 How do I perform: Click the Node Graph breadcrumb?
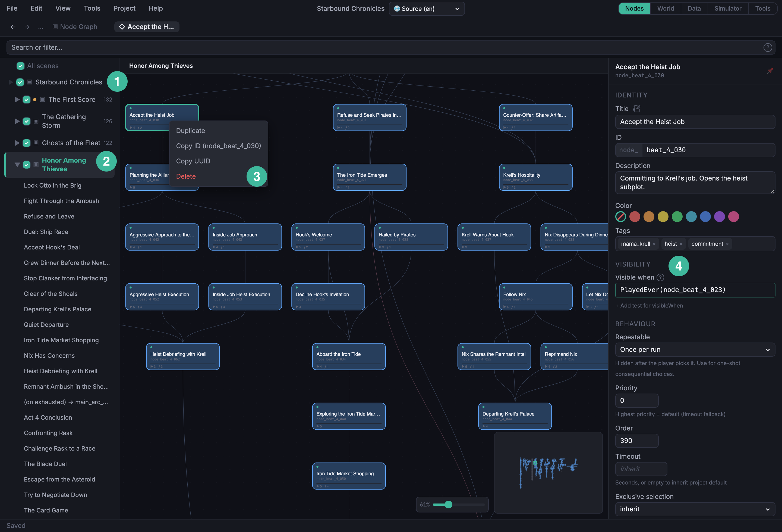(x=75, y=27)
